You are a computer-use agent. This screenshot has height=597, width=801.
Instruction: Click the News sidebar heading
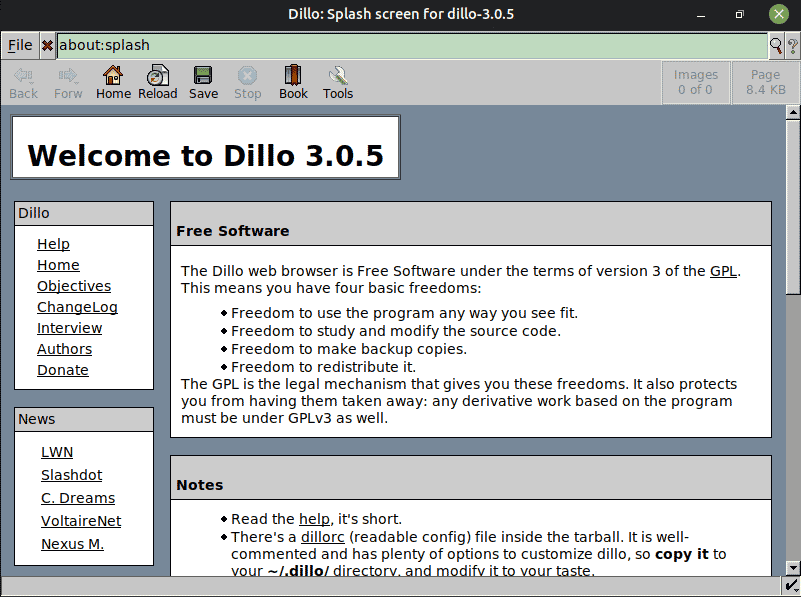coord(37,419)
